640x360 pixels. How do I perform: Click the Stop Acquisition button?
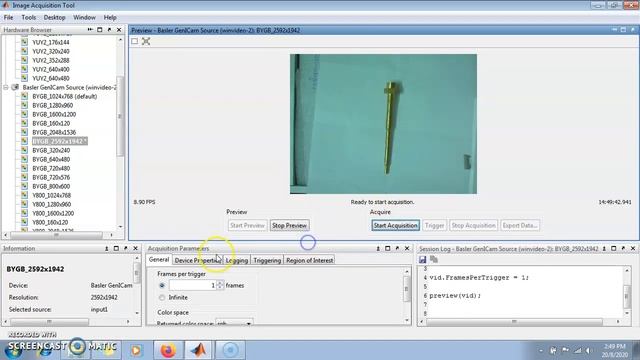coord(473,225)
